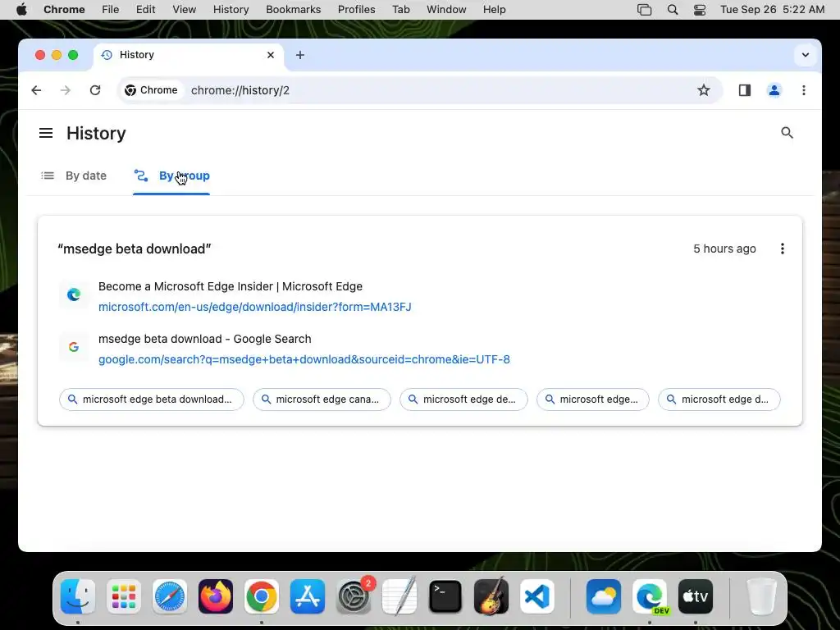Open the File menu

click(111, 9)
